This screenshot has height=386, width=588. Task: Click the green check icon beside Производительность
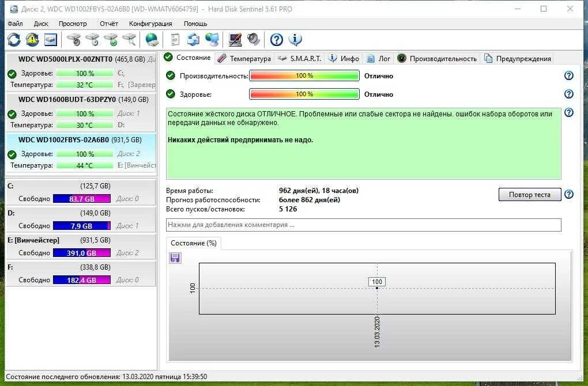click(171, 75)
